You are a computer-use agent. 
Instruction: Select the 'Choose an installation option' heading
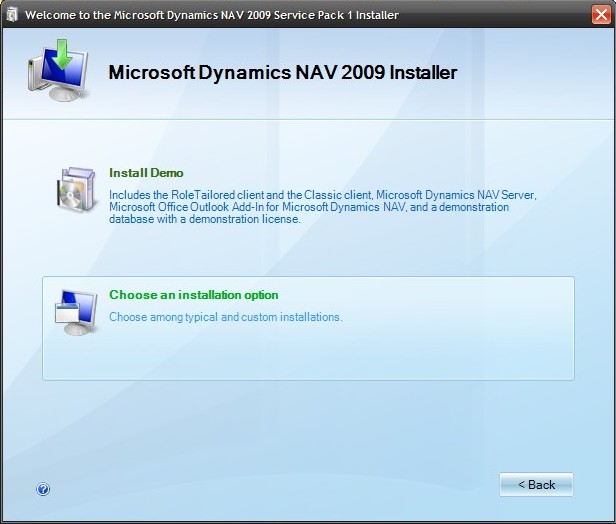point(194,295)
